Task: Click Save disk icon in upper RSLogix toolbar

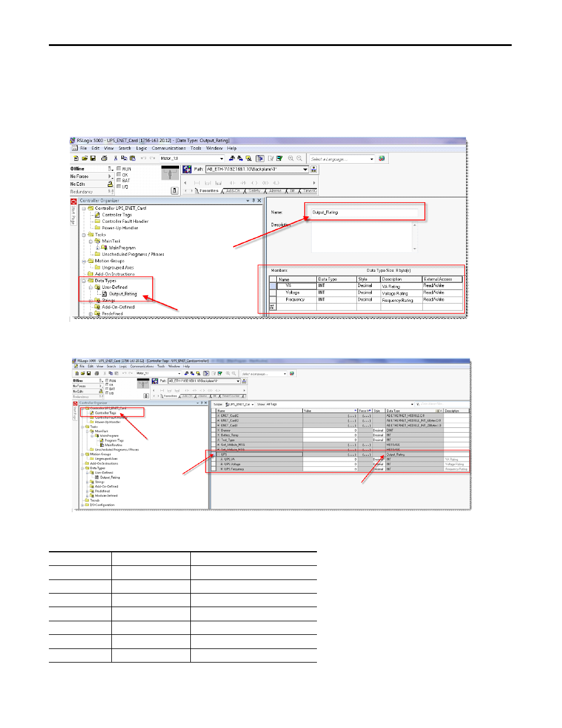Action: pos(93,158)
